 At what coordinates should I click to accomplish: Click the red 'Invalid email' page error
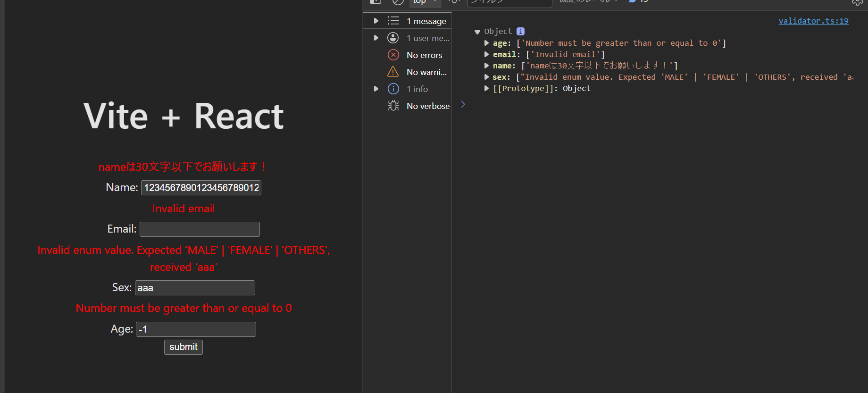point(184,209)
